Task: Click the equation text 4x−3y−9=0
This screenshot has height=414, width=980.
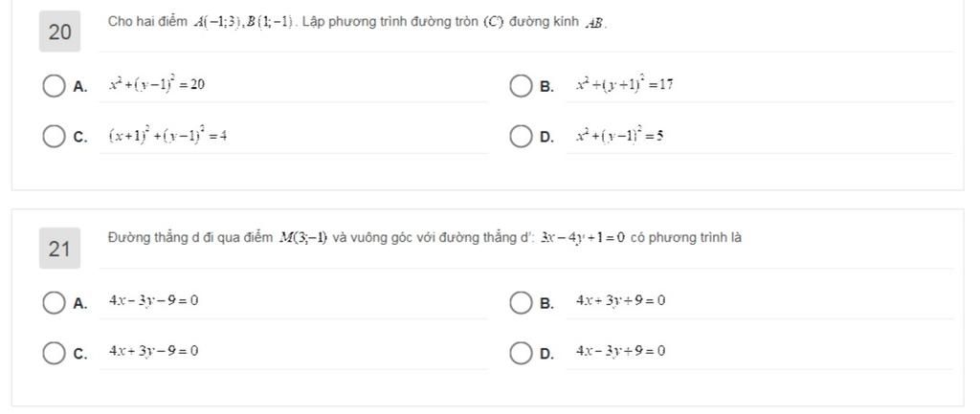Action: [154, 301]
